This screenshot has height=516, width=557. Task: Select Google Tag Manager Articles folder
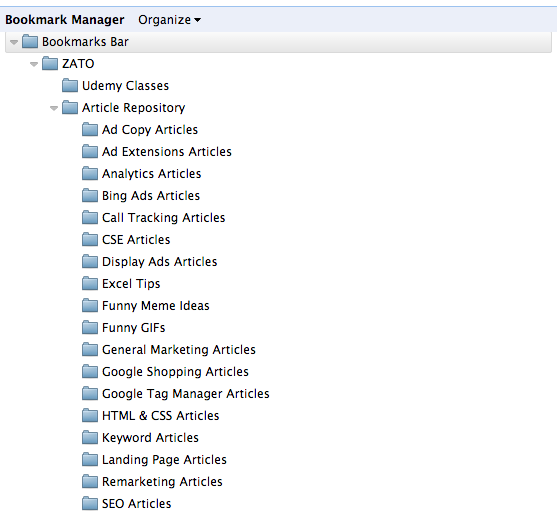[185, 393]
